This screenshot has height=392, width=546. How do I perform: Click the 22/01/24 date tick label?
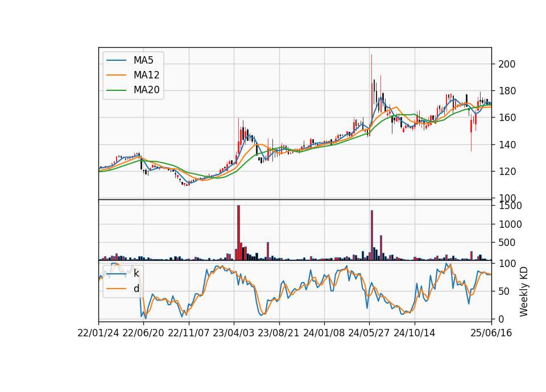98,333
